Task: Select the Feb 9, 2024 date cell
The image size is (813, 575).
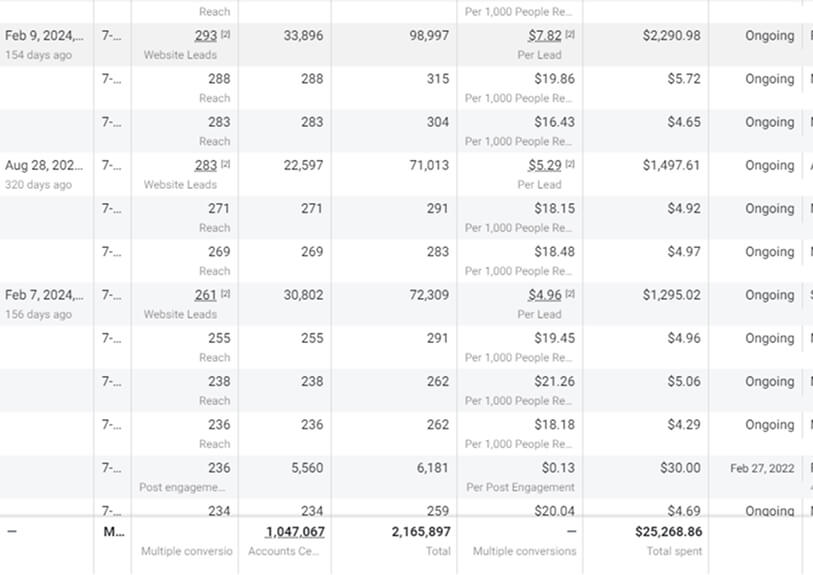Action: click(x=44, y=36)
